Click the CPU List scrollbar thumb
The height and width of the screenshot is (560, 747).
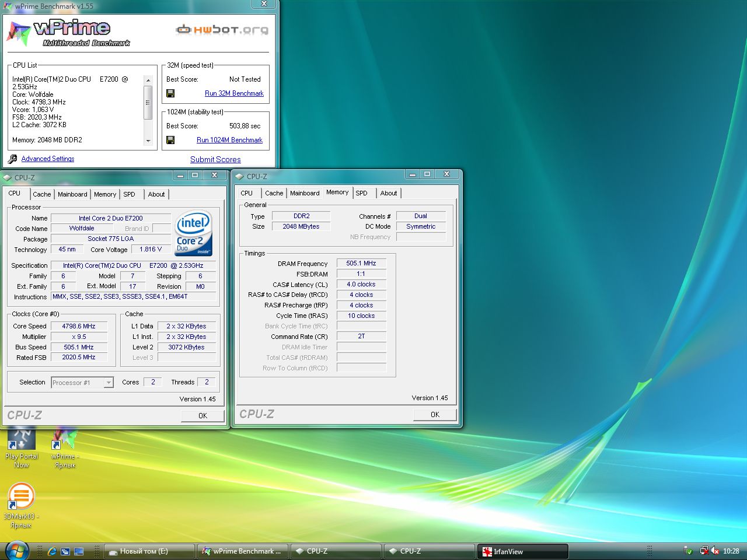tap(148, 102)
